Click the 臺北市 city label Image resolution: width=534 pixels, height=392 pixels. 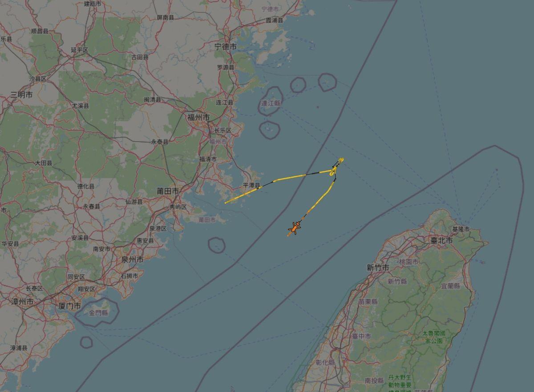(x=441, y=240)
